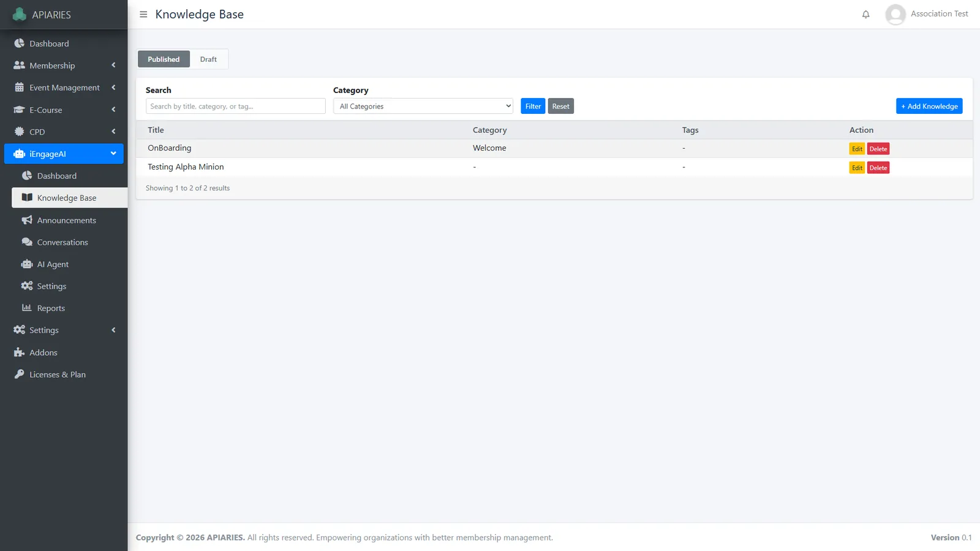Click the CPD badge icon
Image resolution: width=980 pixels, height=551 pixels.
pos(19,132)
